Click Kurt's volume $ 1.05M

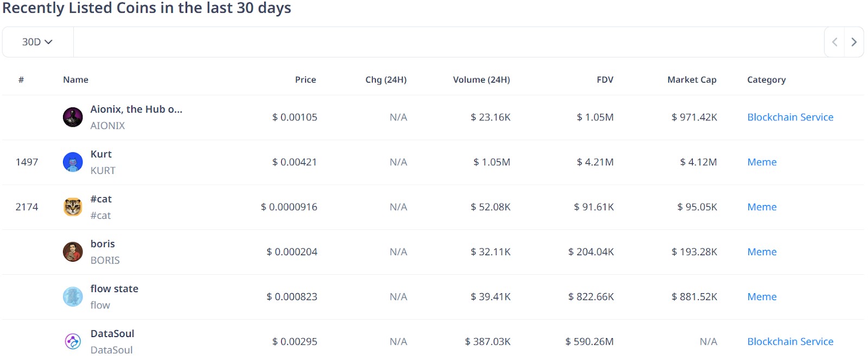[492, 162]
